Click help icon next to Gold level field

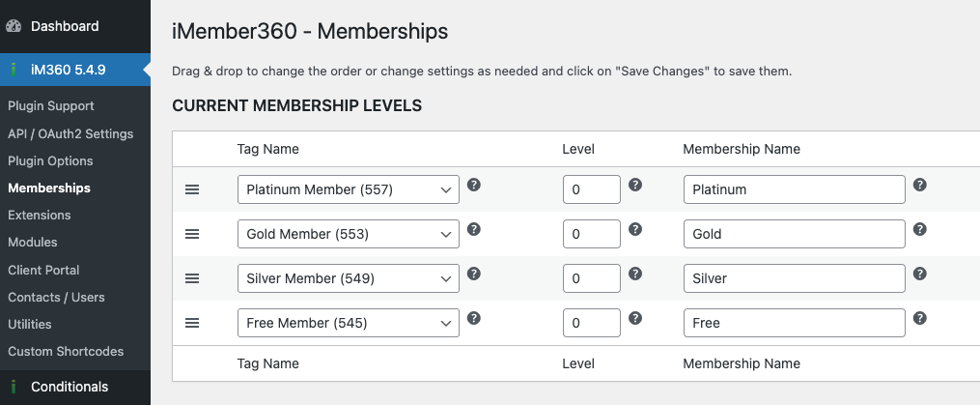635,229
